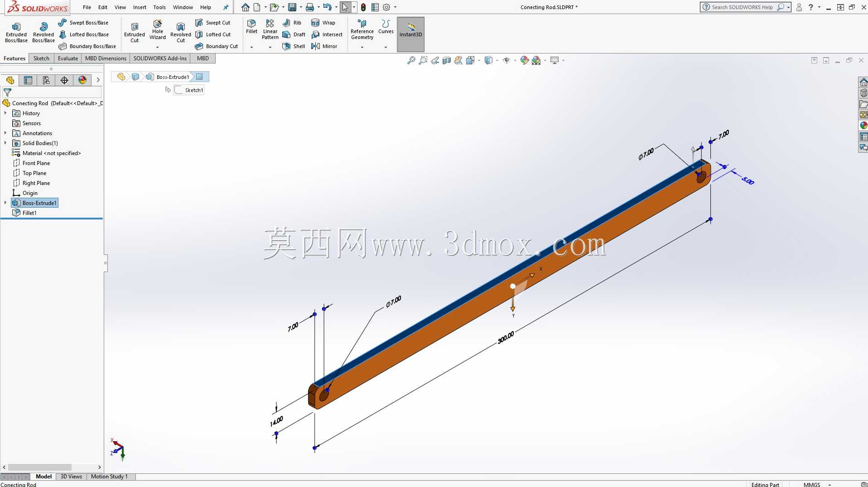Choose Lofted Boss/Base feature
The image size is (868, 487).
[84, 34]
